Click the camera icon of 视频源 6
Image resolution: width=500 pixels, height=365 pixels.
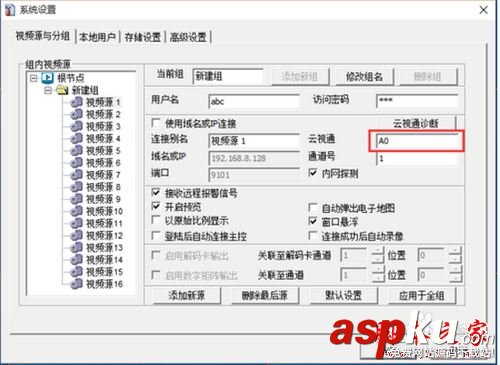pyautogui.click(x=77, y=163)
